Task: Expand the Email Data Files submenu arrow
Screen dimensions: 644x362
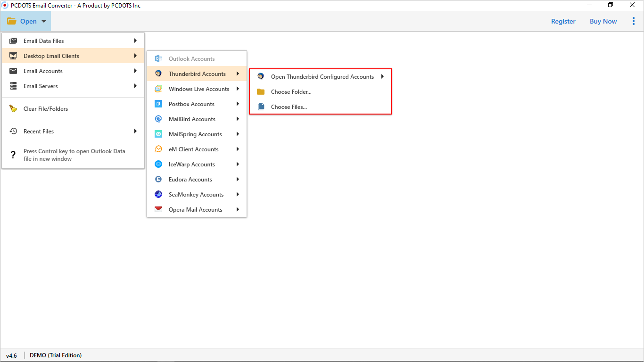Action: point(135,41)
